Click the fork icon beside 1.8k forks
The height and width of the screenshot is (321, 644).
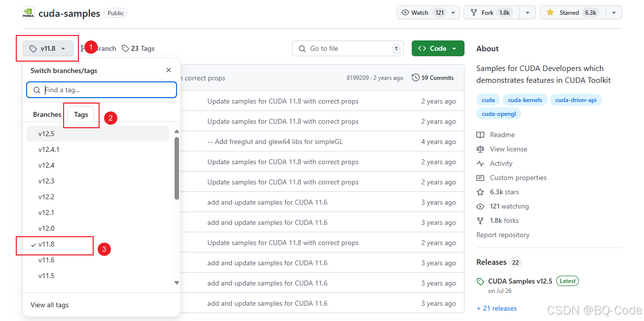click(x=480, y=220)
